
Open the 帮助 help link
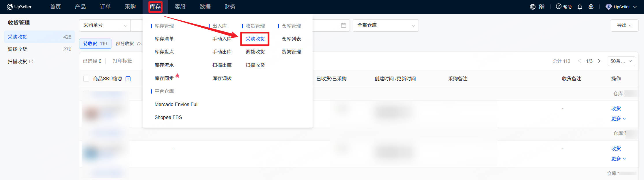tap(564, 7)
